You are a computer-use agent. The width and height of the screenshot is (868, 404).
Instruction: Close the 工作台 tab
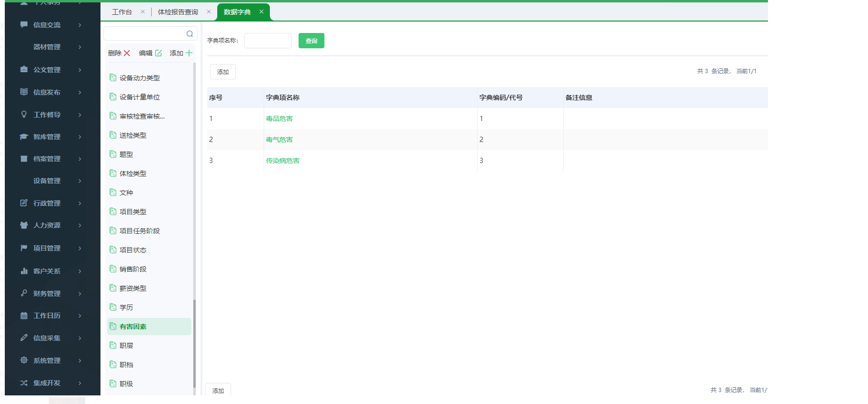pyautogui.click(x=143, y=12)
